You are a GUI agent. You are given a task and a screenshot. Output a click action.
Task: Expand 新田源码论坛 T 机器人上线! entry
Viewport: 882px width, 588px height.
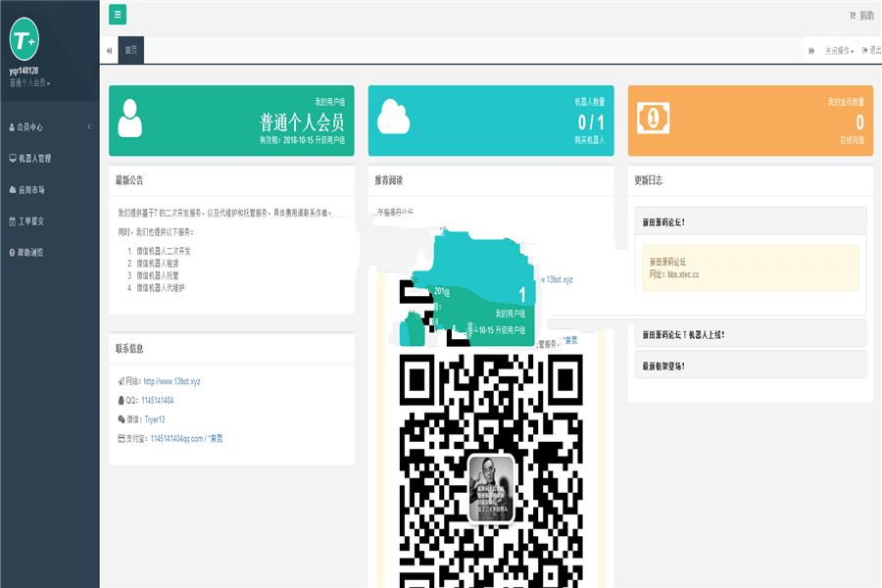pyautogui.click(x=751, y=335)
